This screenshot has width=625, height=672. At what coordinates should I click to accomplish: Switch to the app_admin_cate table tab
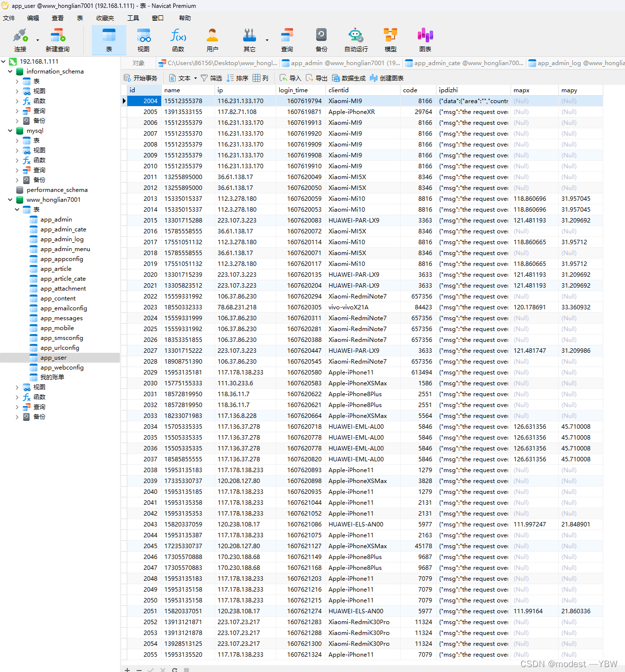[465, 63]
